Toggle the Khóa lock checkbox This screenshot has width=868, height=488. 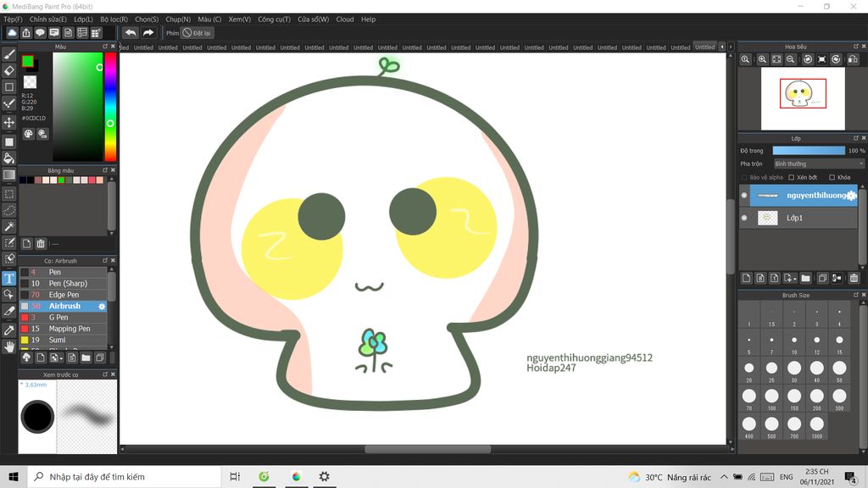832,178
